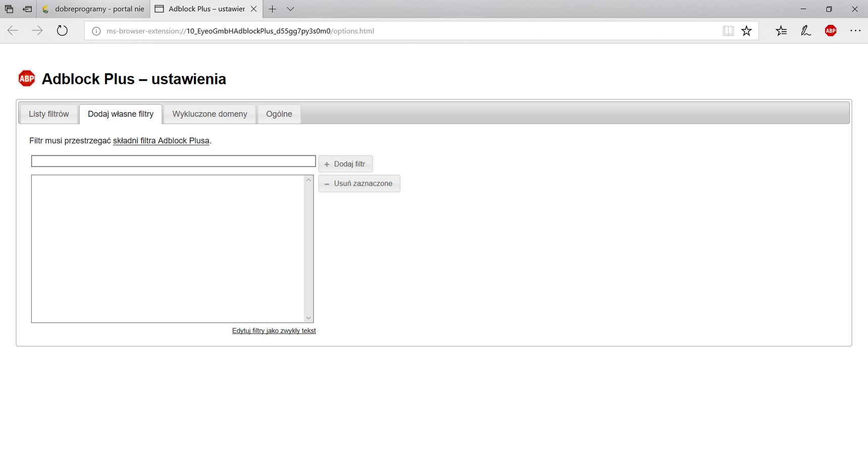
Task: Click Usuń zaznaczone button
Action: tap(359, 183)
